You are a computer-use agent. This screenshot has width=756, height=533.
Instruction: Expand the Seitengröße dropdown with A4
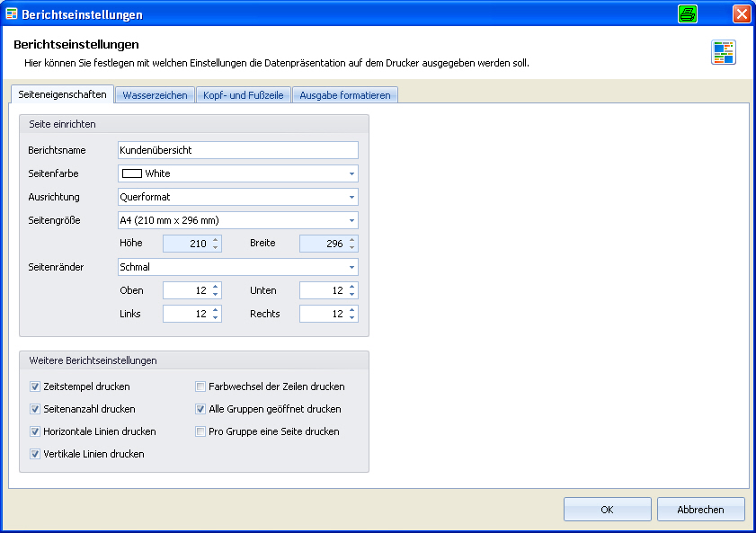tap(238, 220)
